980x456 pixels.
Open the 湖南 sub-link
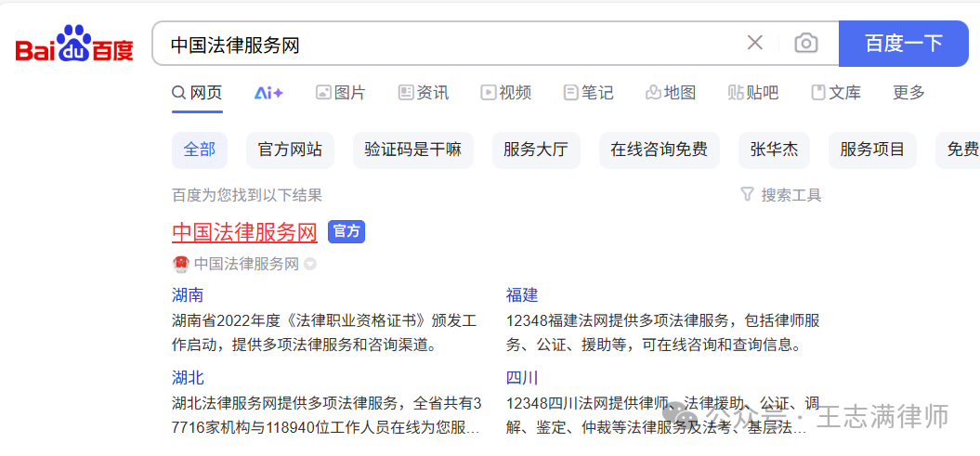pyautogui.click(x=188, y=294)
